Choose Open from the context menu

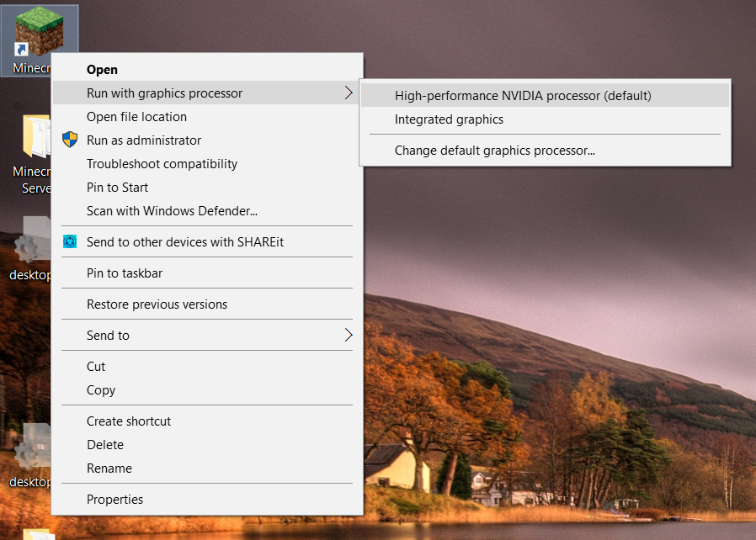click(x=207, y=69)
